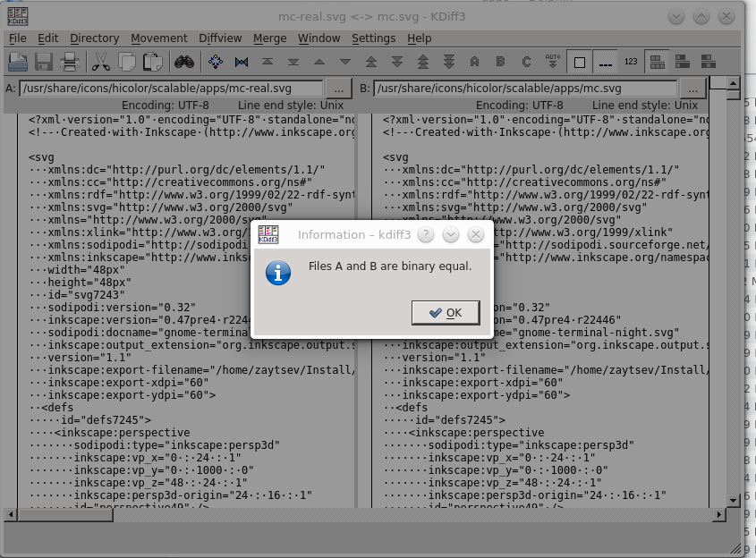Click the dialog's question mark help button

[x=426, y=234]
